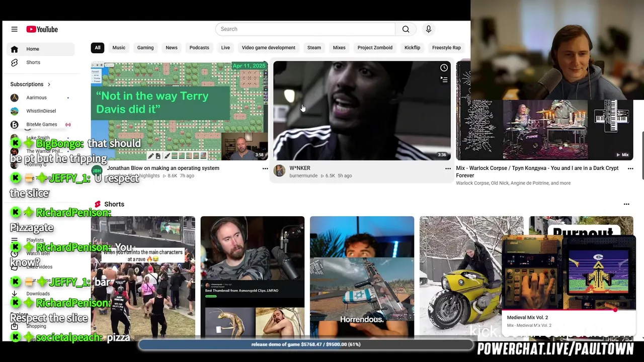Select the Music filter chip
The width and height of the screenshot is (644, 362).
(x=119, y=48)
